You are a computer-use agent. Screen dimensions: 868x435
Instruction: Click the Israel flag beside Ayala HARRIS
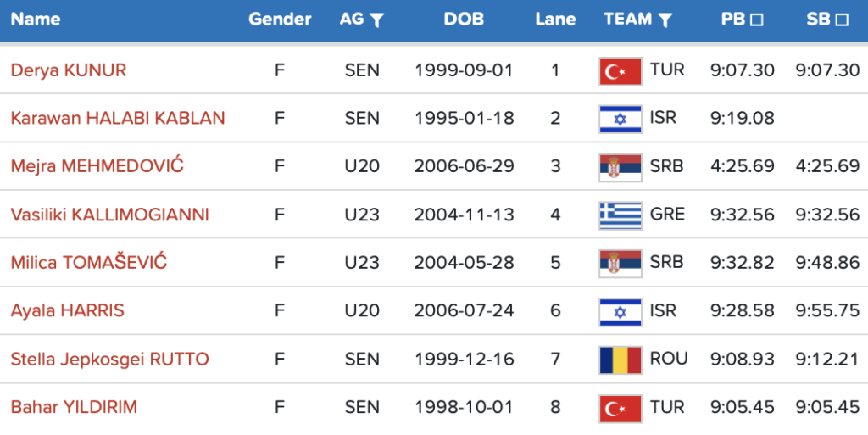[620, 311]
